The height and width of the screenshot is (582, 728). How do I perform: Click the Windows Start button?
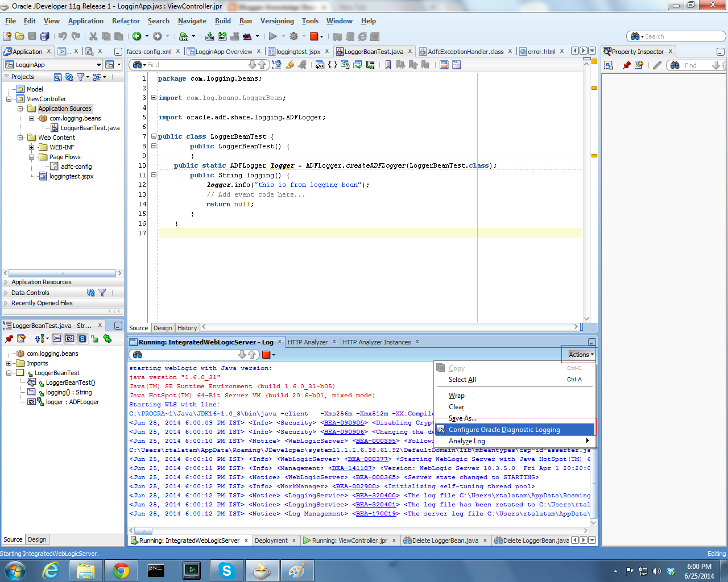[x=15, y=570]
